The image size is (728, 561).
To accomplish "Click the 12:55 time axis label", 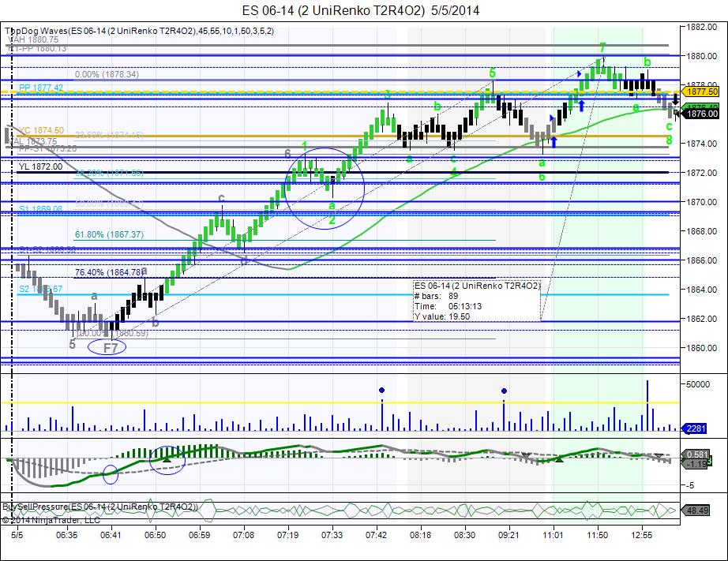I will [642, 535].
